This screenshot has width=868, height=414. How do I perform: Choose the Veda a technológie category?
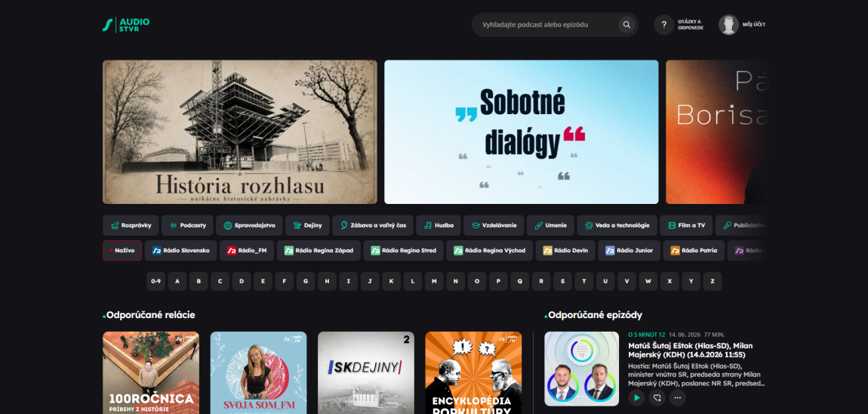pyautogui.click(x=617, y=226)
